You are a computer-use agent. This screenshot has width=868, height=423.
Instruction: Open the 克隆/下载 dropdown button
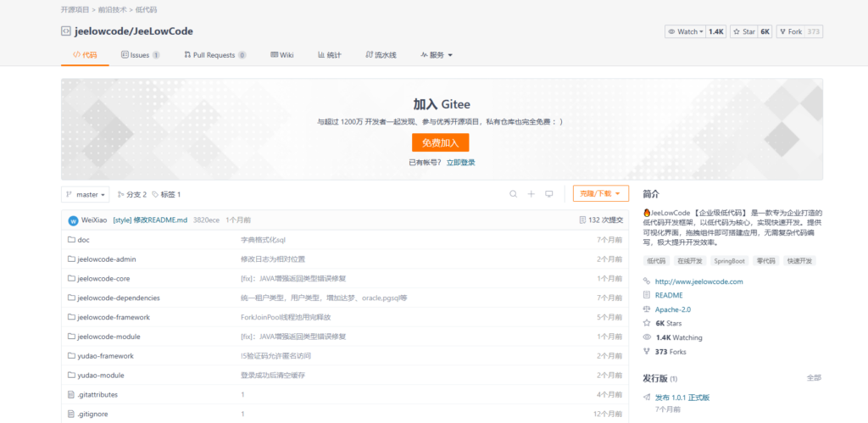tap(600, 194)
